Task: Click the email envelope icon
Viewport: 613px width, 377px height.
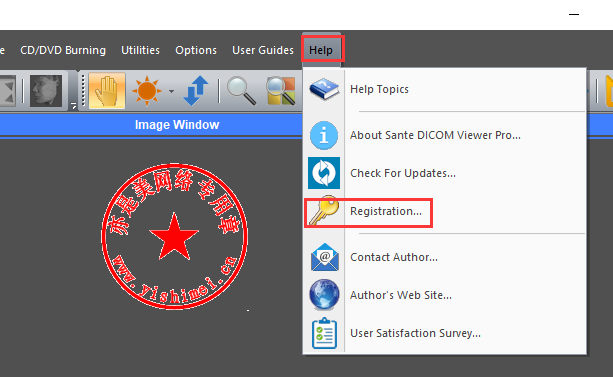Action: click(324, 257)
